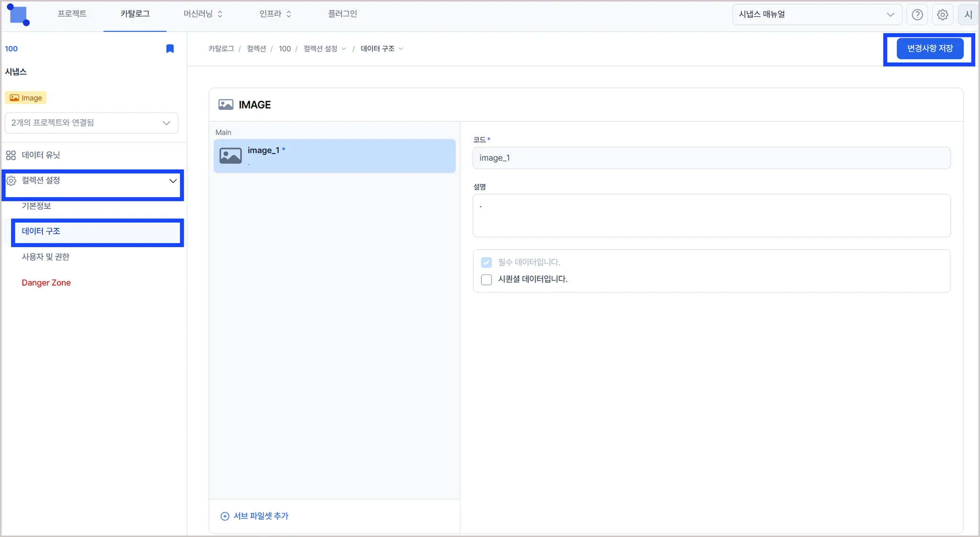The height and width of the screenshot is (537, 980).
Task: Click the 코드 input field
Action: 711,158
